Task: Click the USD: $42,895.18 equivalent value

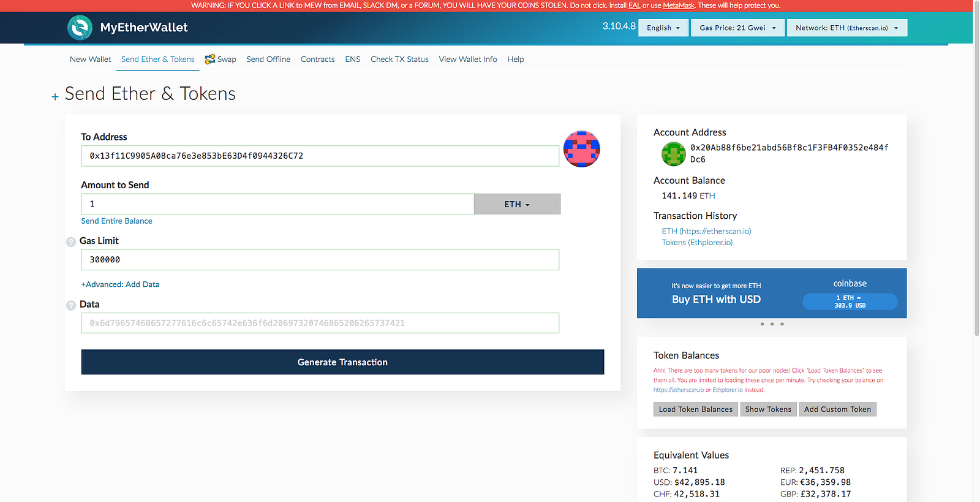Action: (x=689, y=482)
